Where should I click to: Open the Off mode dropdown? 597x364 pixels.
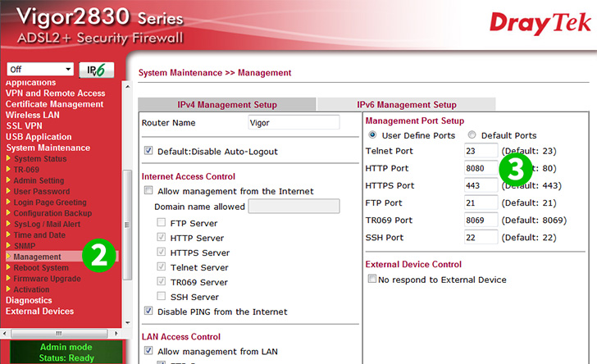tap(40, 70)
